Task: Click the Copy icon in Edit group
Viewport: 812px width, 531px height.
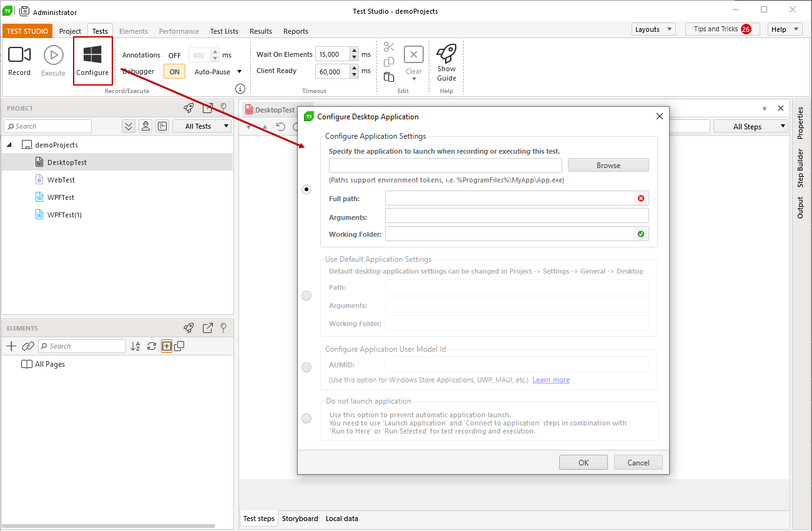Action: [389, 62]
